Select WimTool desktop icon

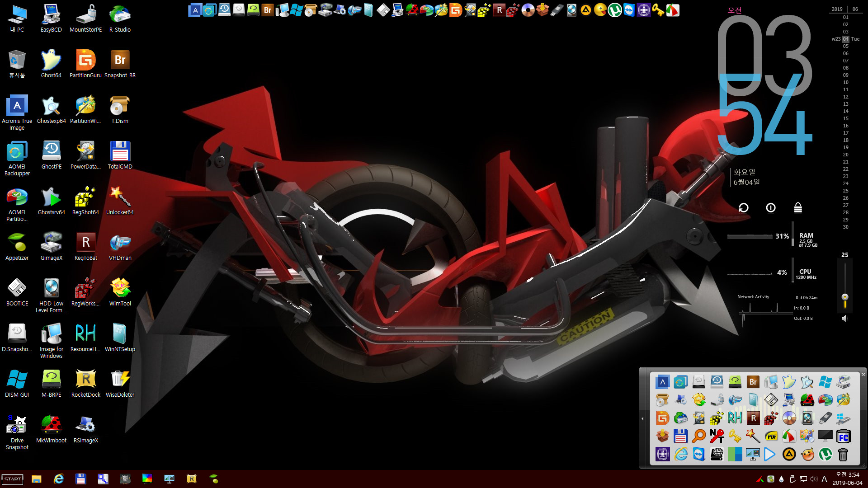coord(120,292)
